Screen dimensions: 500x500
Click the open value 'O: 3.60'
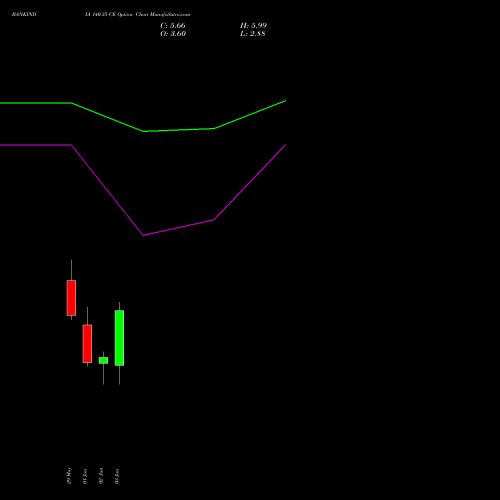click(x=173, y=34)
